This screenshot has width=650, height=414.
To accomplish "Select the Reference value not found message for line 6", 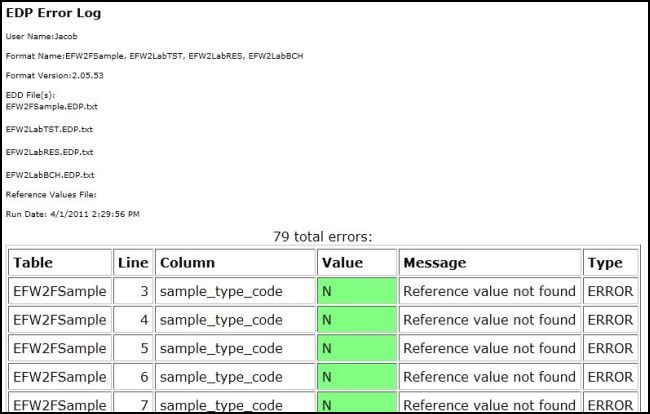I will [x=489, y=378].
